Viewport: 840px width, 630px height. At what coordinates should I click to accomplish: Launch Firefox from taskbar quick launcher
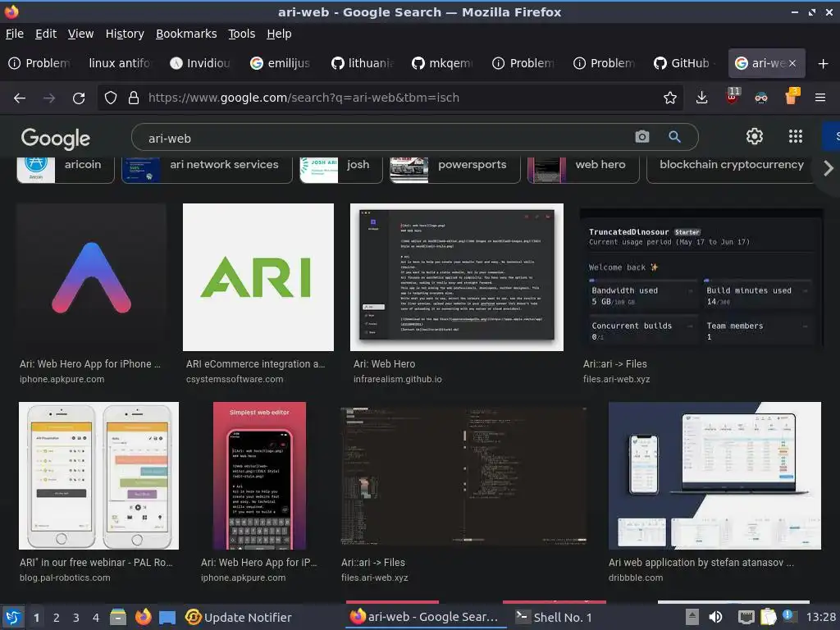(143, 617)
